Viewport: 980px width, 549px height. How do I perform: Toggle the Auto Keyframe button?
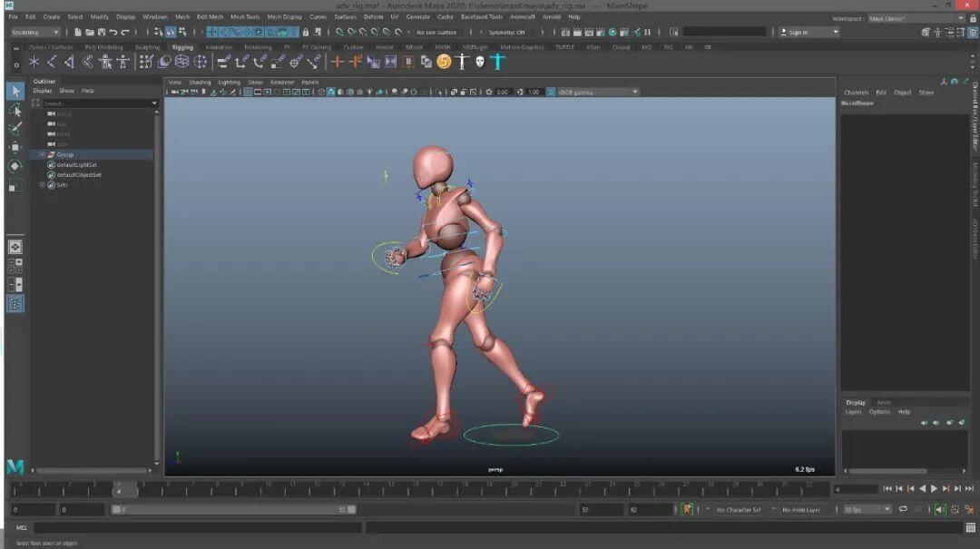click(687, 510)
